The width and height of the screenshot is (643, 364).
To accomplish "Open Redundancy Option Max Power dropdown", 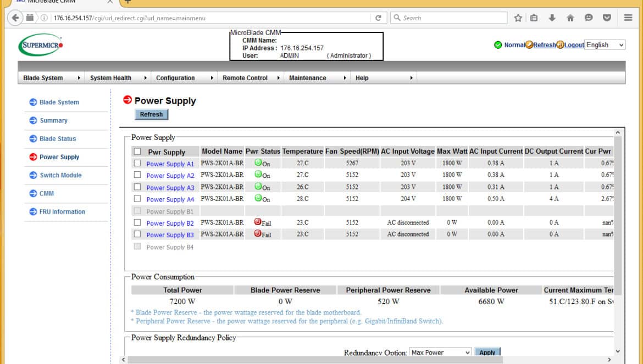I will tap(440, 352).
